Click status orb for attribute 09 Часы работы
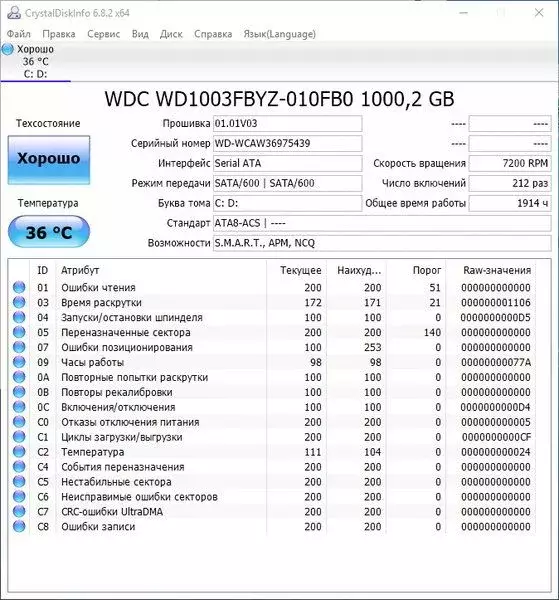The width and height of the screenshot is (559, 600). [x=19, y=362]
